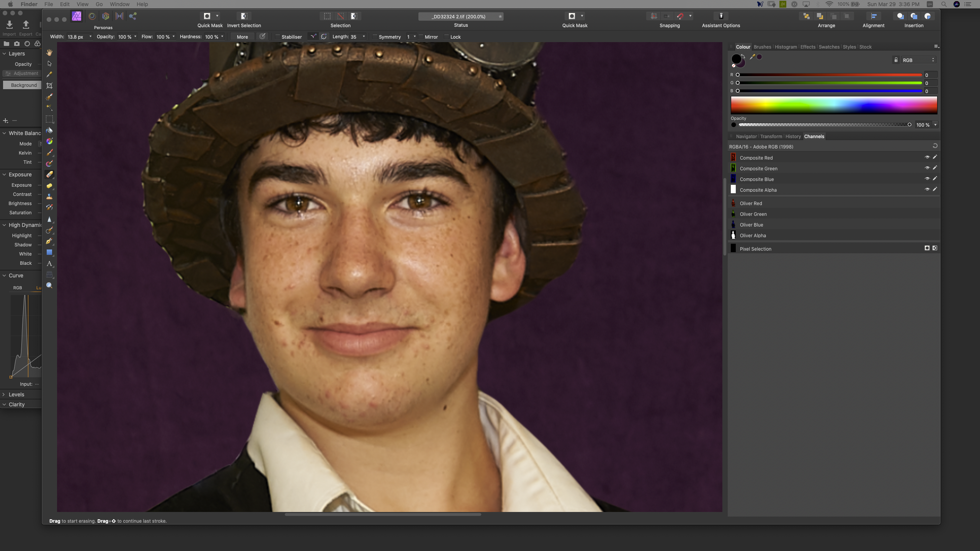Open the Brush Width dropdown
The image size is (980, 551).
(x=90, y=37)
